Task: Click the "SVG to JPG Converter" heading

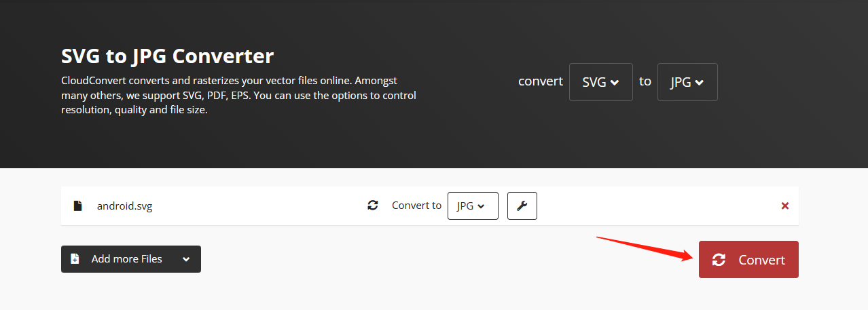Action: tap(167, 55)
